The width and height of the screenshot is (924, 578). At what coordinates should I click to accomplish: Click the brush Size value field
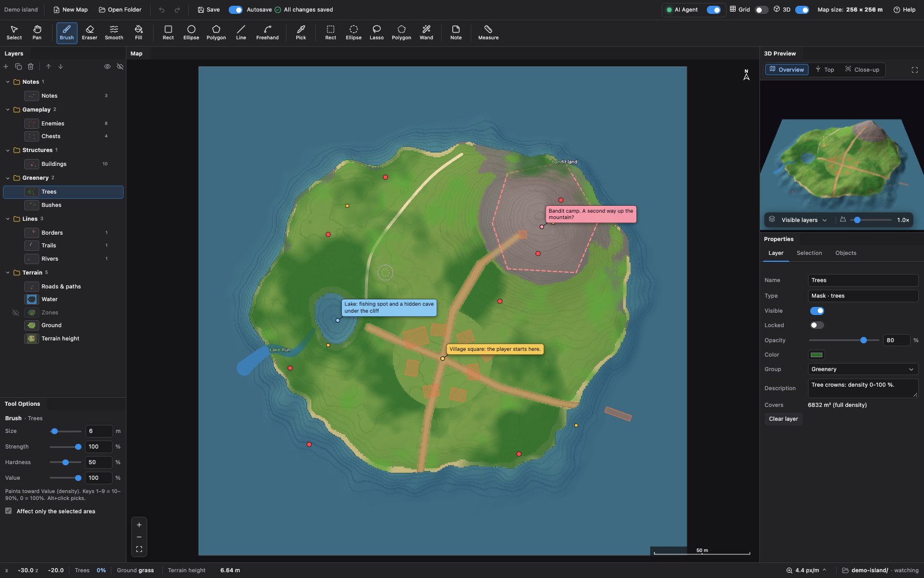tap(99, 431)
